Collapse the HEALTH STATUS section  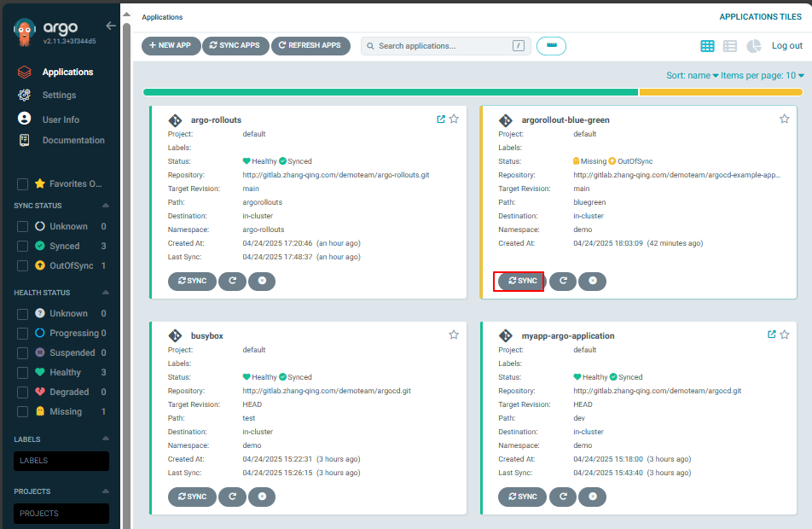pos(106,292)
